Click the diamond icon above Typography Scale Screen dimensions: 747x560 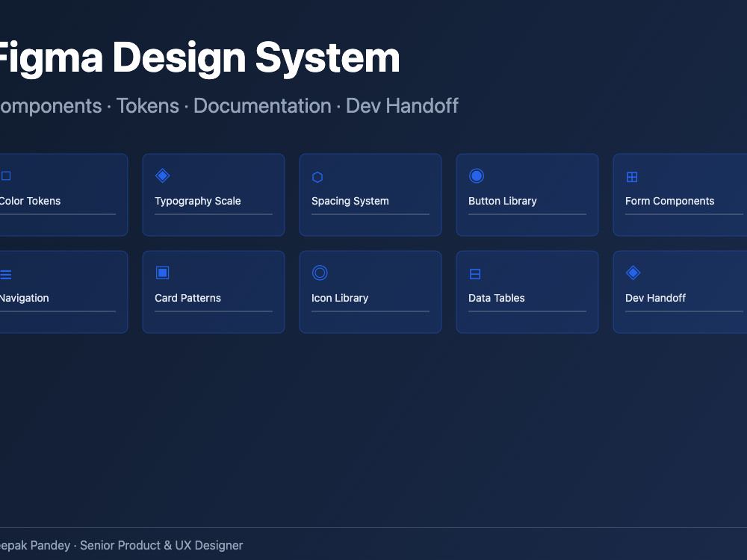point(162,175)
